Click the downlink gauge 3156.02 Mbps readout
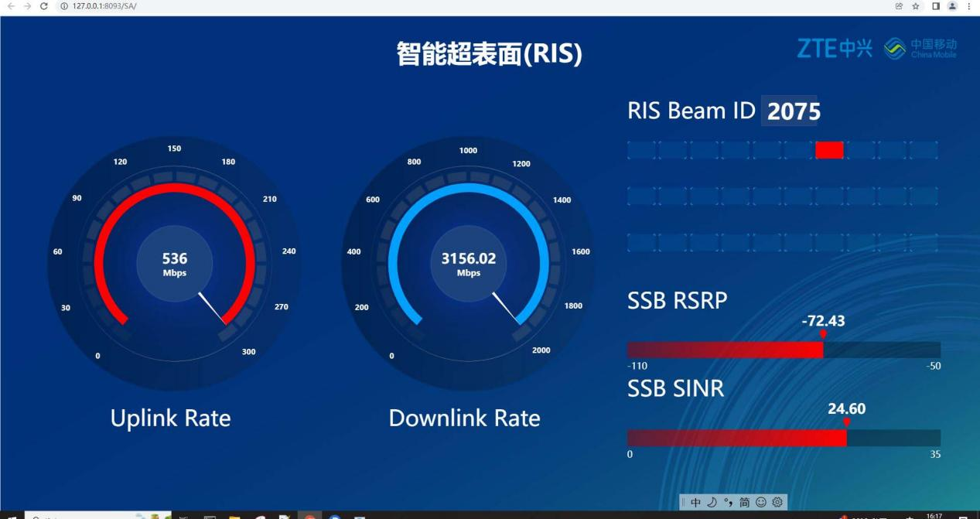980x519 pixels. [x=469, y=263]
